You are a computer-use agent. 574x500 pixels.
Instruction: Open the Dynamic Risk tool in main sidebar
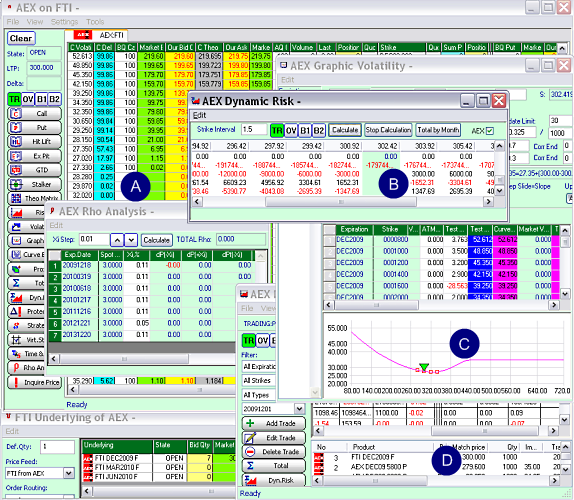tap(26, 297)
